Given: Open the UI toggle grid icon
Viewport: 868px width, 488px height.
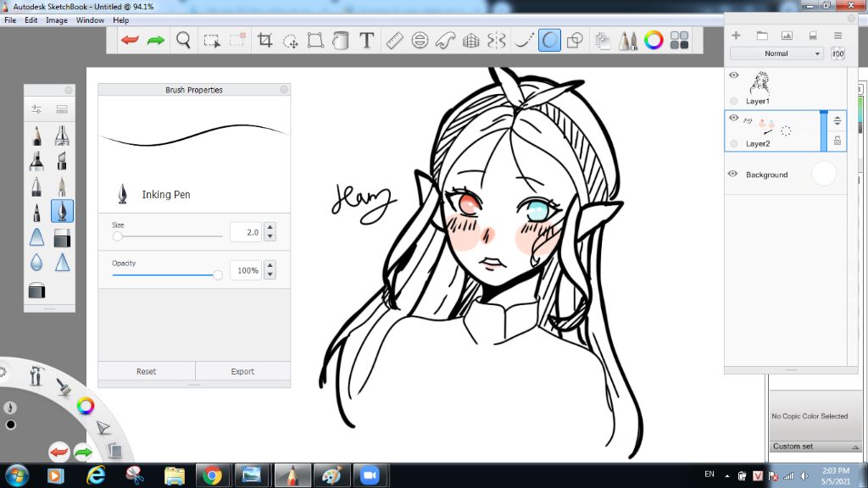Looking at the screenshot, I should tap(679, 41).
